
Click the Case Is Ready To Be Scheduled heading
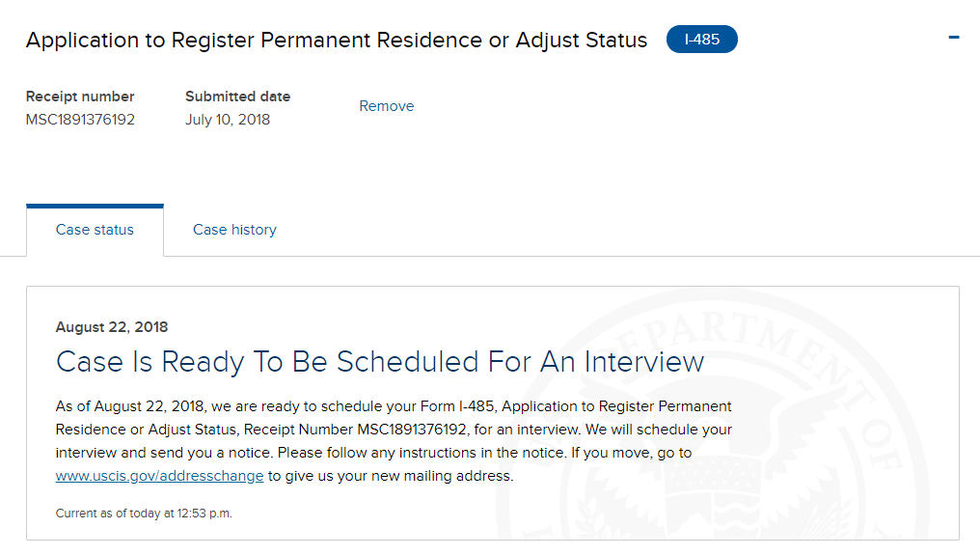coord(380,361)
